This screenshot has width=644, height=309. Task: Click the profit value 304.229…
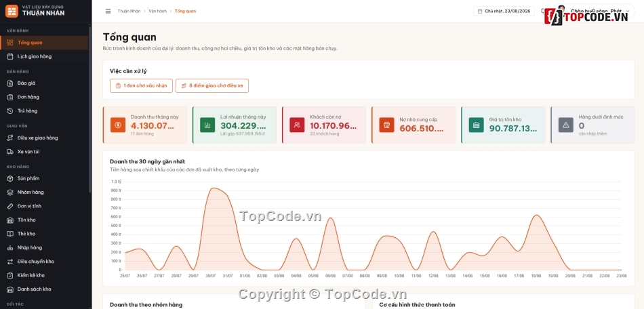(243, 125)
